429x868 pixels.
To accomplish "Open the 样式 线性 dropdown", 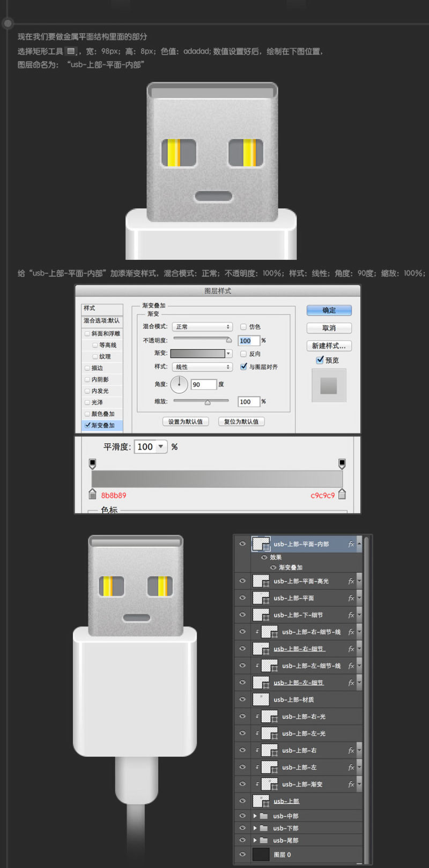I will [x=202, y=367].
